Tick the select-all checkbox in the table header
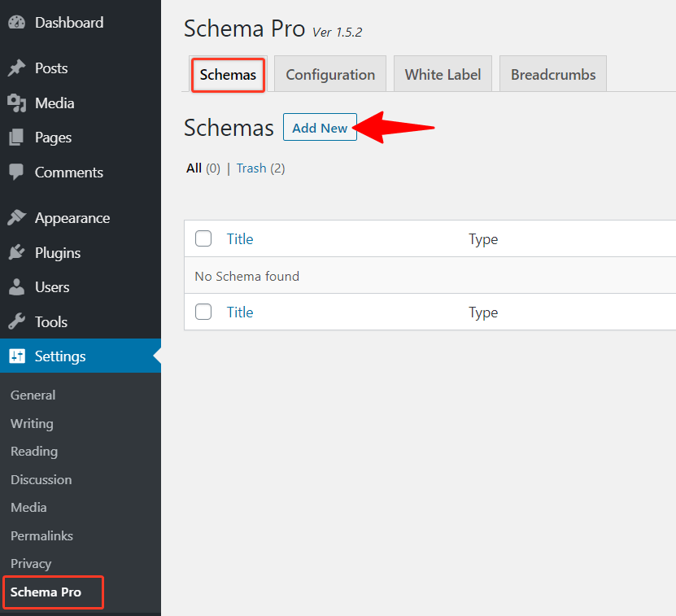Screen dimensions: 676x616 pyautogui.click(x=203, y=238)
